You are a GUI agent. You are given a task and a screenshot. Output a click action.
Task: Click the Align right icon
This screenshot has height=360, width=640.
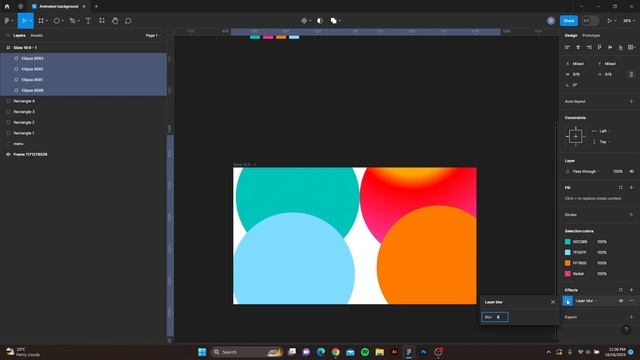coord(589,48)
